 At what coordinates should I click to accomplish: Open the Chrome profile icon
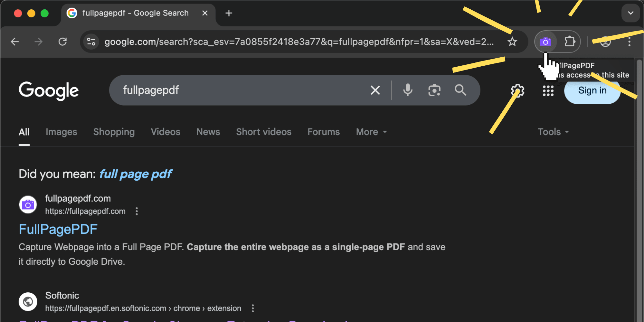[x=605, y=42]
